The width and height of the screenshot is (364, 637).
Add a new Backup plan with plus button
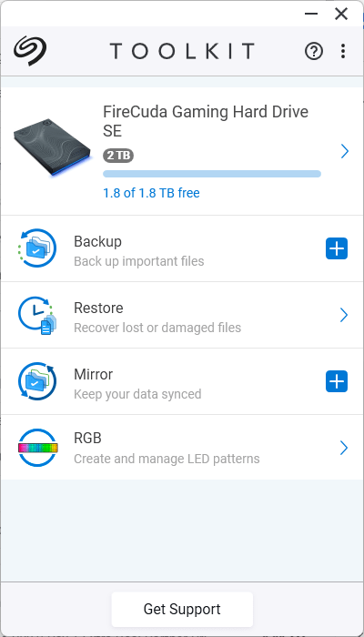[x=337, y=248]
